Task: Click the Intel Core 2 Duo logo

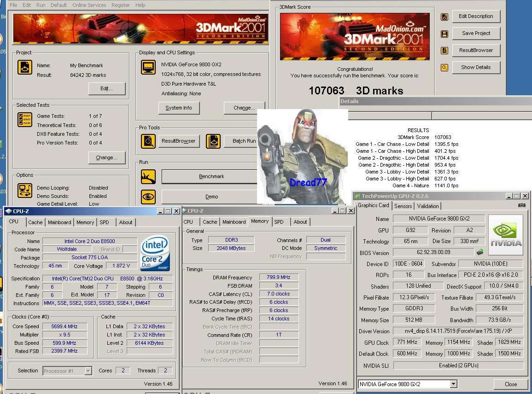Action: (x=155, y=253)
